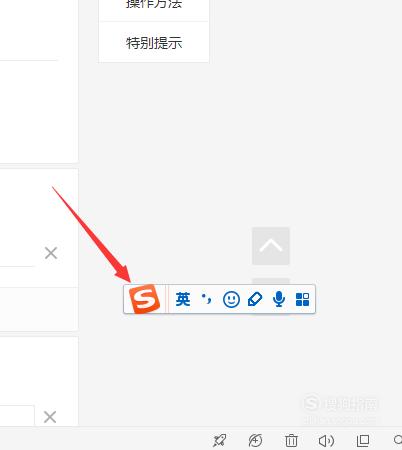402x450 pixels.
Task: Click the trash bin icon in the status bar
Action: point(291,440)
